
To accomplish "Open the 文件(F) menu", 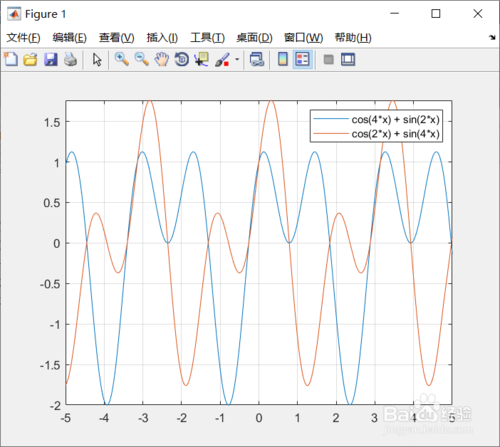I will point(23,38).
